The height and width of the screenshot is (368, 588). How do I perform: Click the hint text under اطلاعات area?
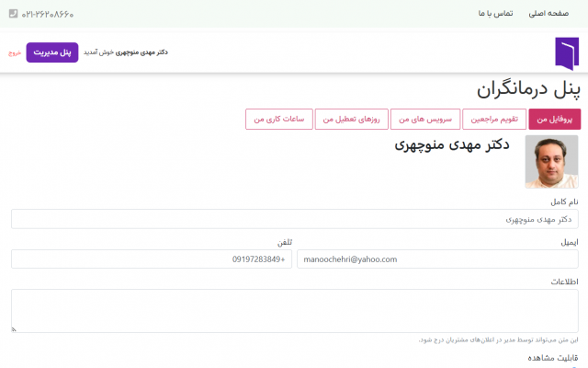(498, 339)
